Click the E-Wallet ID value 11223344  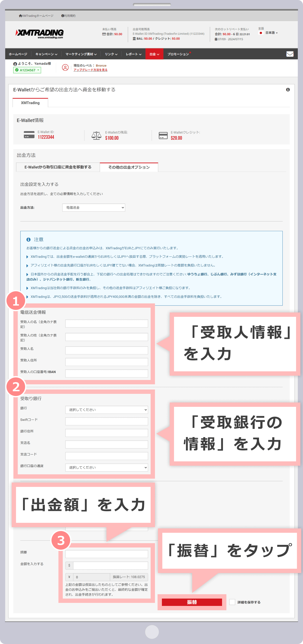click(x=46, y=137)
